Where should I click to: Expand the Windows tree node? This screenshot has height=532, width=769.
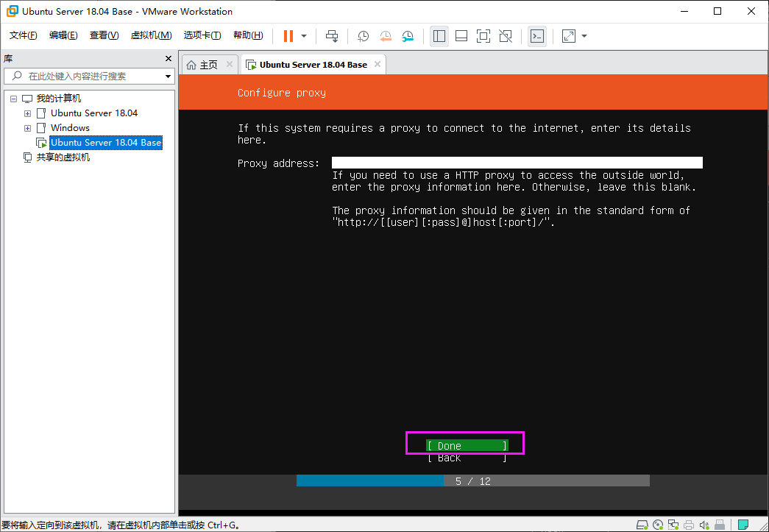27,128
